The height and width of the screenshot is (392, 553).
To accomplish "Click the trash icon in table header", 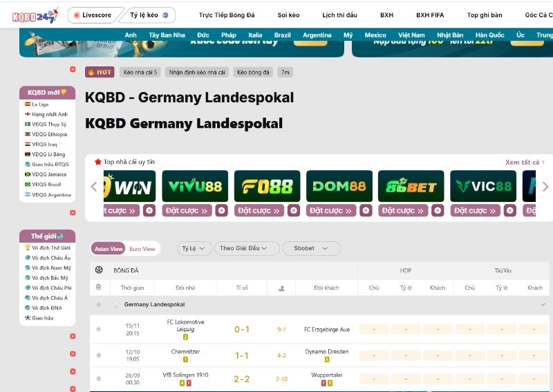I will coord(99,288).
